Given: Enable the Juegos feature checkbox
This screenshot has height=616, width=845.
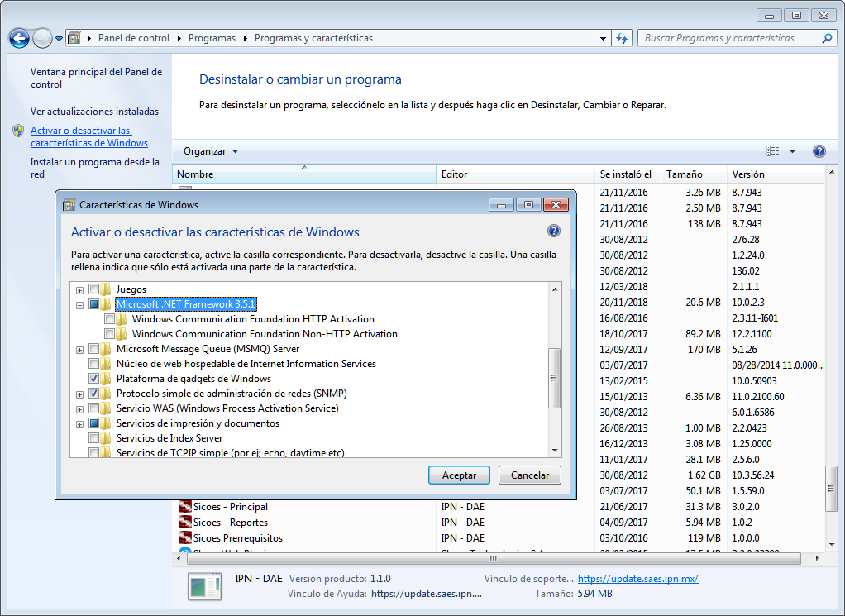Looking at the screenshot, I should coord(94,289).
